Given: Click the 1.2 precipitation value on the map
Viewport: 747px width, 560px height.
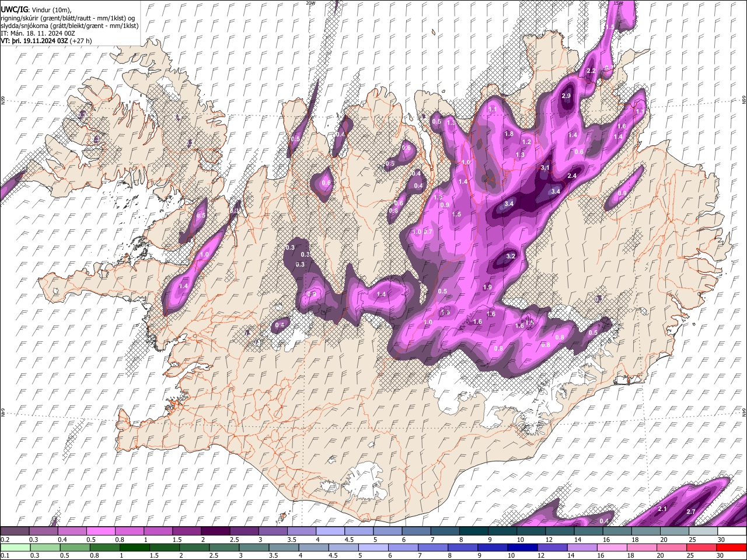Looking at the screenshot, I should click(x=526, y=142).
